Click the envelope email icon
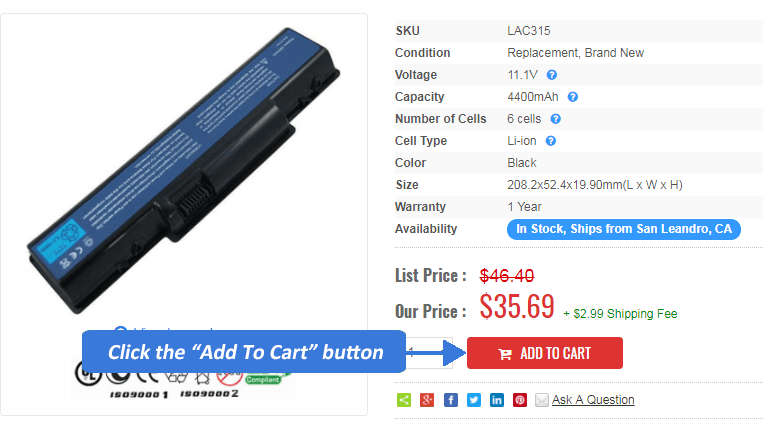Viewport: 763px width, 426px height. pos(542,400)
